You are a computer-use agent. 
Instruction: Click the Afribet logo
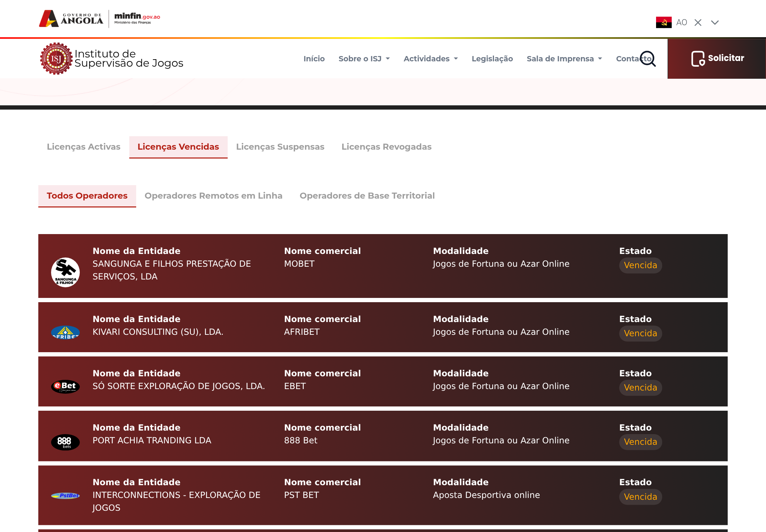65,332
